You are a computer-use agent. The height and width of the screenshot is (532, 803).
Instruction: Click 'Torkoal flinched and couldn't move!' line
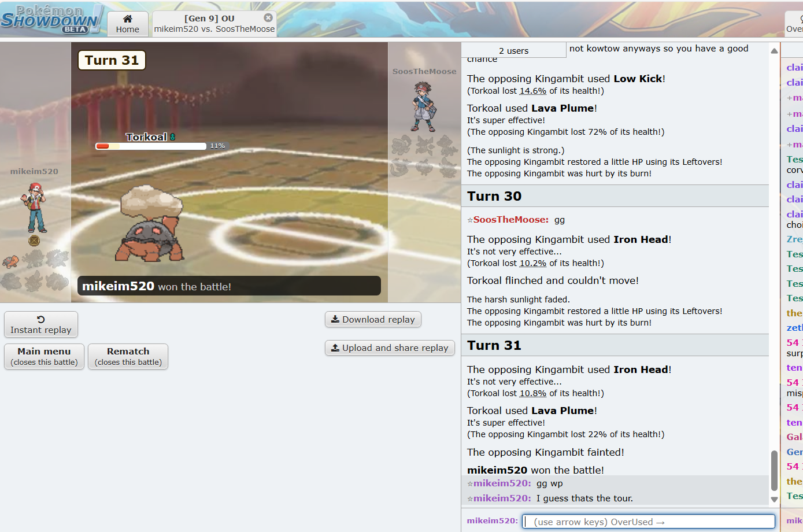tap(553, 280)
